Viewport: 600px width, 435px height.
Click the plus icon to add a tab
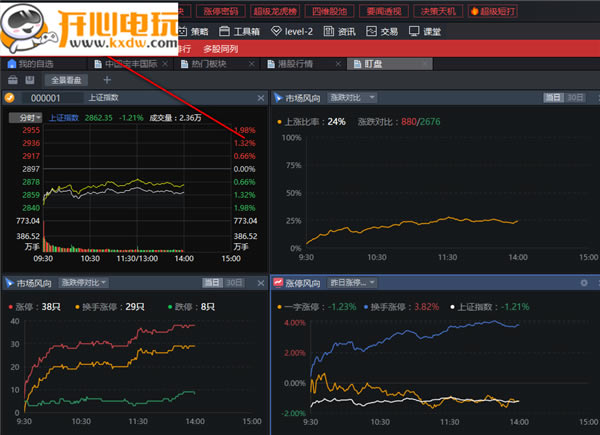pyautogui.click(x=107, y=80)
